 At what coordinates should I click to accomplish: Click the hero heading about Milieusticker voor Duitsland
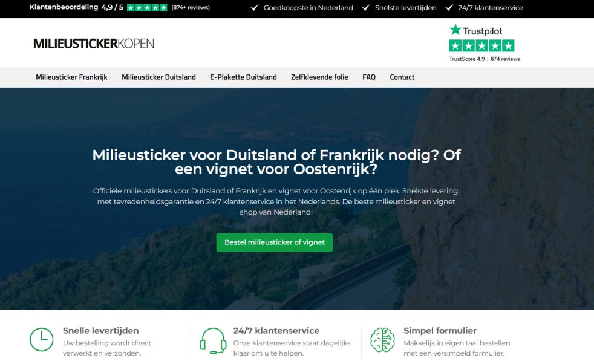pos(276,161)
